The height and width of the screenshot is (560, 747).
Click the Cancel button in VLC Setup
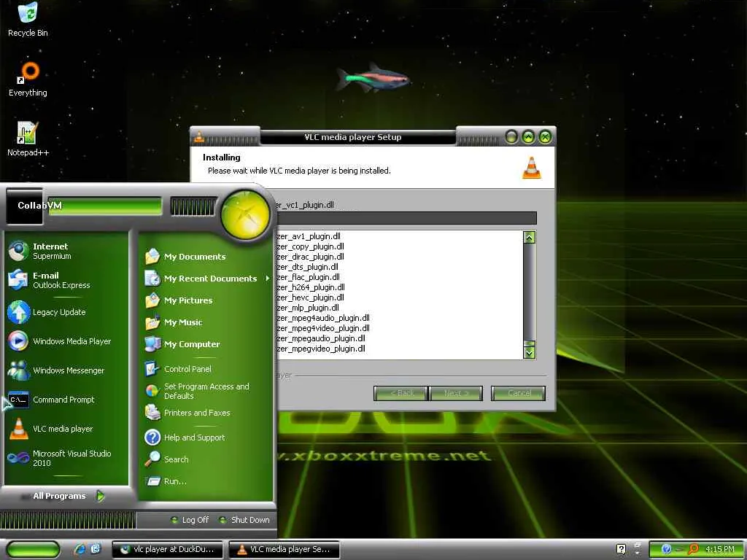coord(519,393)
